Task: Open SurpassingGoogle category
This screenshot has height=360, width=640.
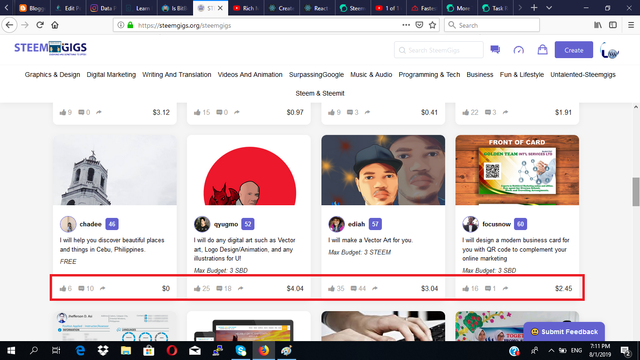Action: coord(316,75)
